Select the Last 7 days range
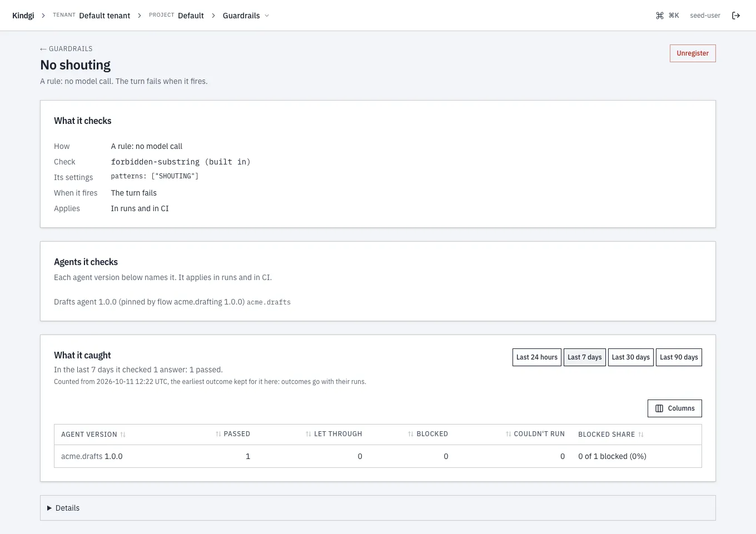The height and width of the screenshot is (534, 756). [585, 357]
